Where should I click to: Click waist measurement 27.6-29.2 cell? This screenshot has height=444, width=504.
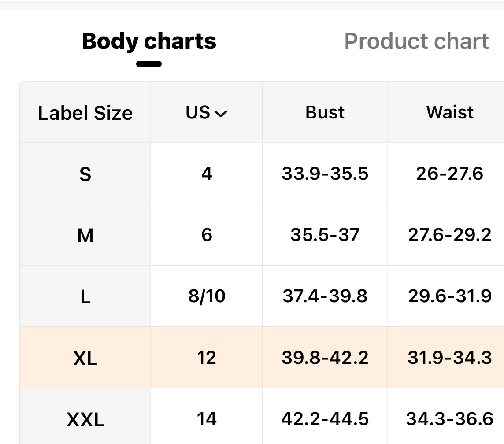point(449,235)
